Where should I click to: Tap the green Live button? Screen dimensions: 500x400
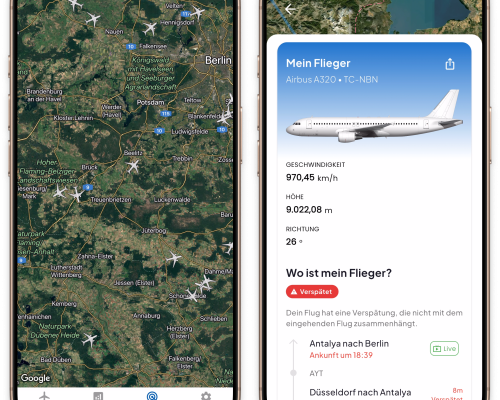(444, 349)
